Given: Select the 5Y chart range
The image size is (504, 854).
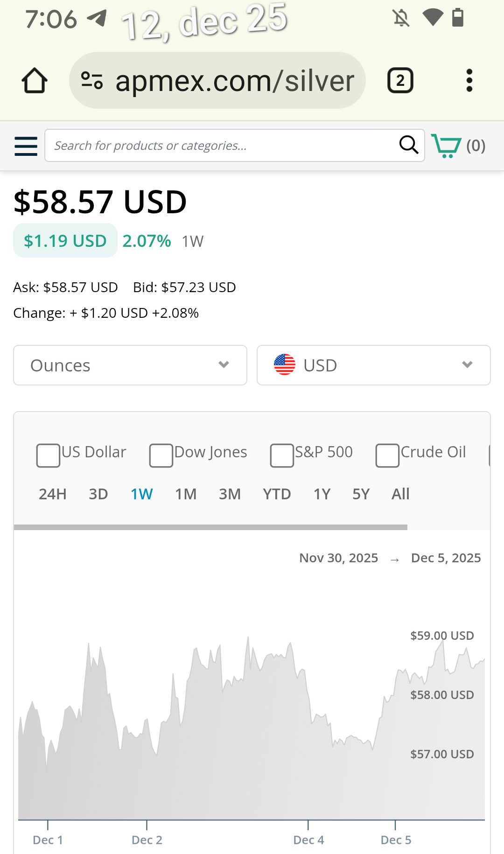Looking at the screenshot, I should point(361,494).
